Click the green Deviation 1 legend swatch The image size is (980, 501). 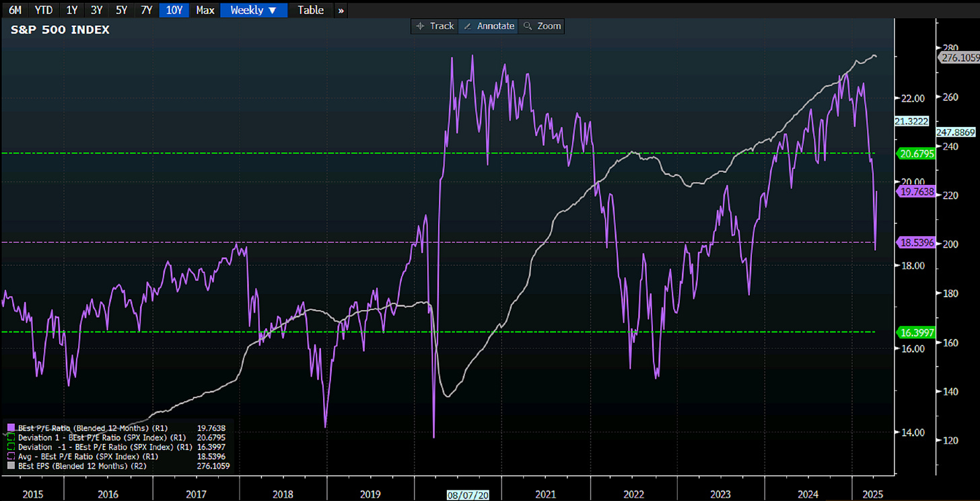[9, 437]
